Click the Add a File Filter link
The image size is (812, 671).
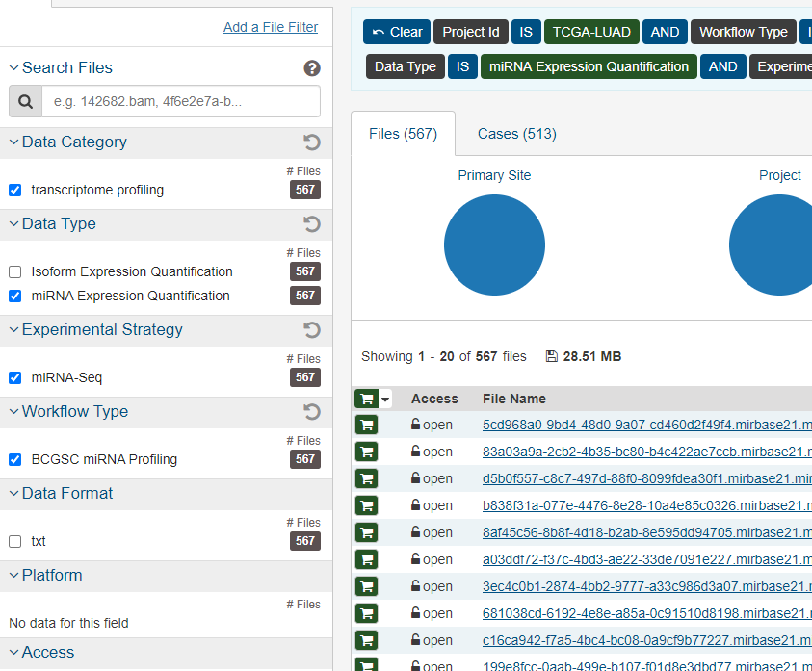point(271,27)
